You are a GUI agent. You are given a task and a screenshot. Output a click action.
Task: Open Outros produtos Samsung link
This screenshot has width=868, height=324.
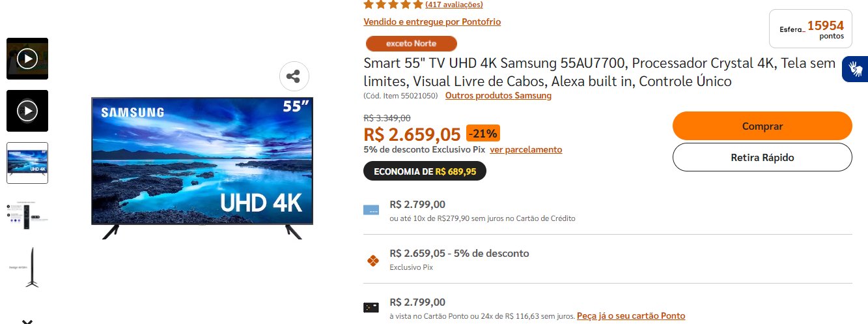coord(498,95)
